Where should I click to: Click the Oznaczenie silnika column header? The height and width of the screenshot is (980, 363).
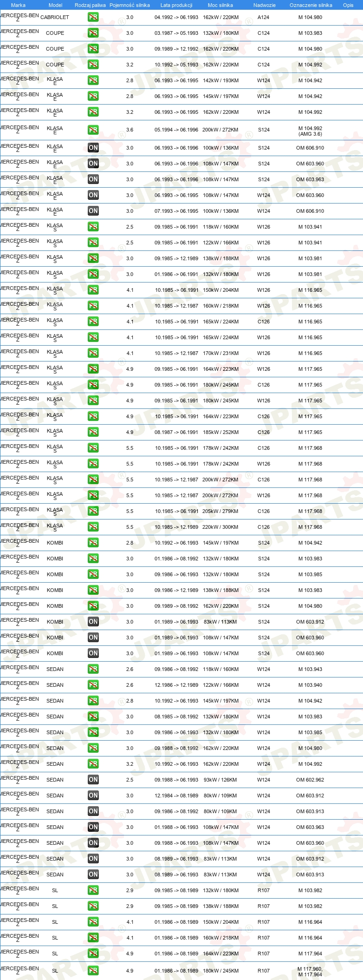tap(311, 5)
